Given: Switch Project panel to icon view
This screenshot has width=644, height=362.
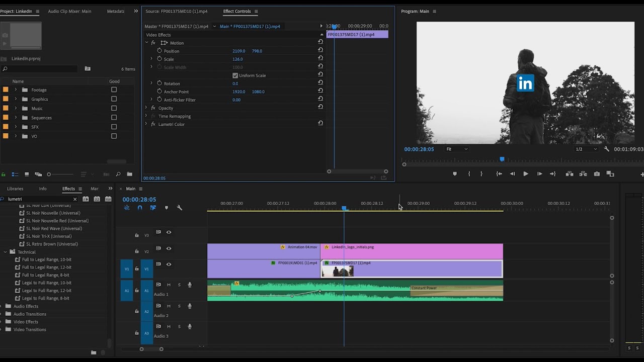Looking at the screenshot, I should tap(27, 174).
